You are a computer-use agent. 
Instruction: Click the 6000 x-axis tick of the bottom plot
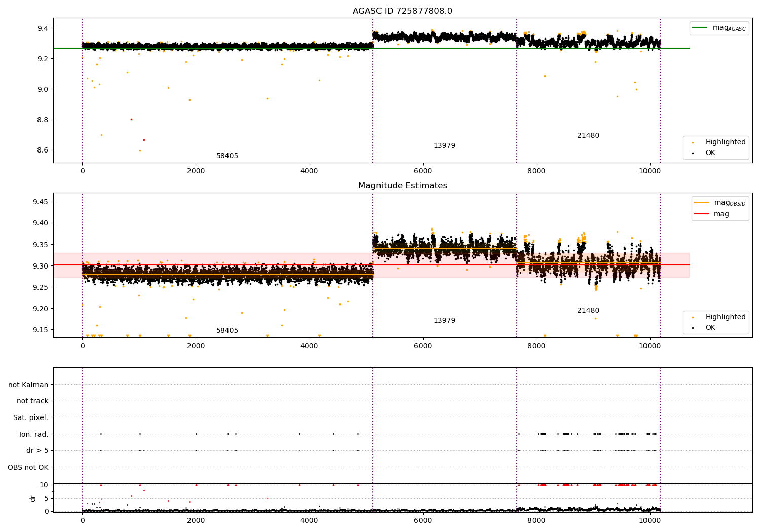(423, 521)
